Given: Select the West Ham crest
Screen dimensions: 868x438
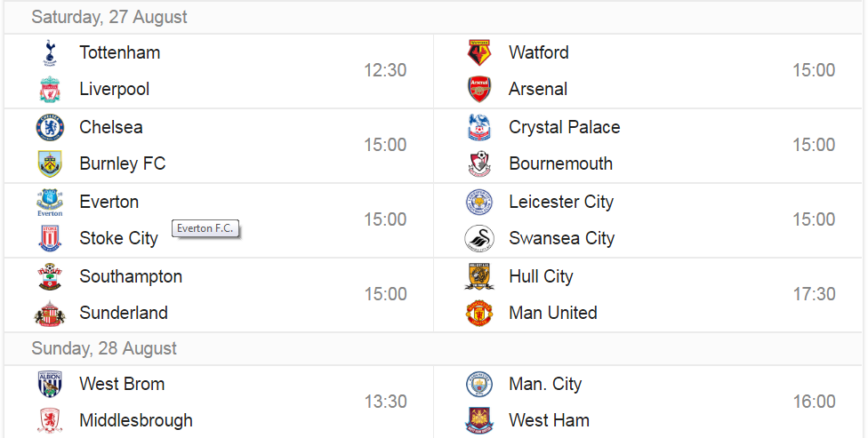Looking at the screenshot, I should [478, 420].
